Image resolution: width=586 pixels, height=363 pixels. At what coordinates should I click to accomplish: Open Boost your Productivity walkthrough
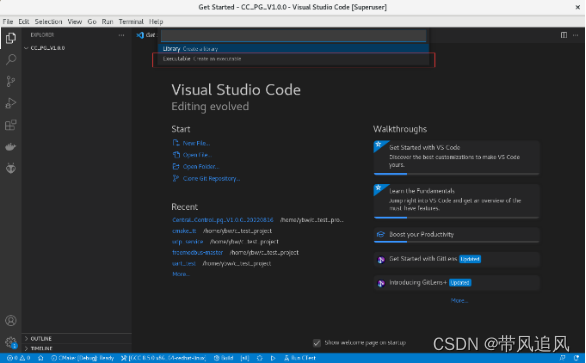456,235
